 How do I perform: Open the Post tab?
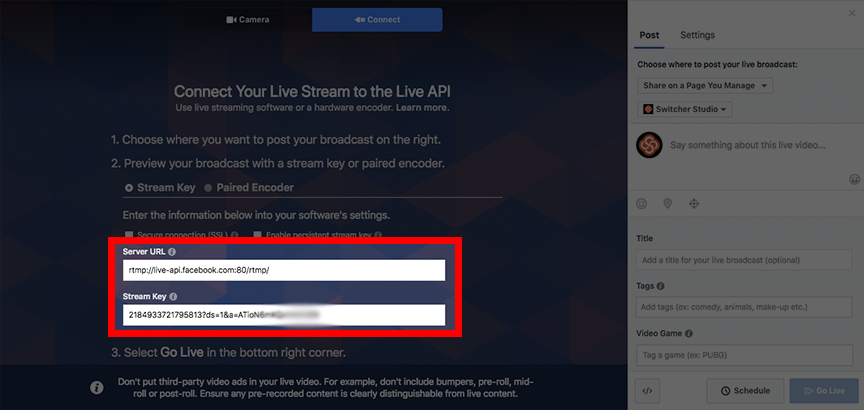649,35
